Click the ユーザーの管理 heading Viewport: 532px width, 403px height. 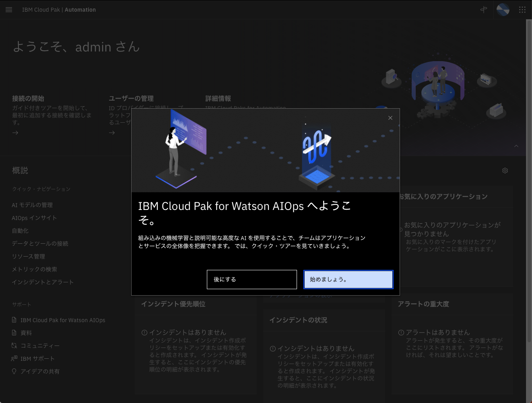coord(131,99)
